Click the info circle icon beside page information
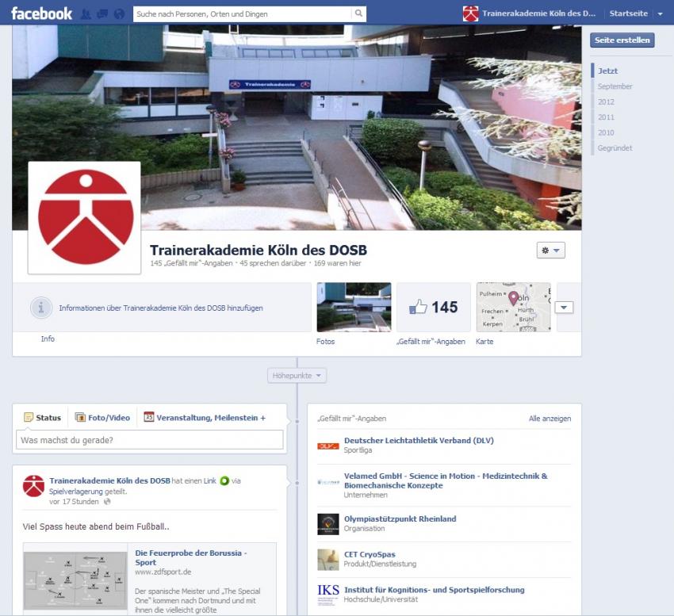The width and height of the screenshot is (674, 616). point(41,308)
